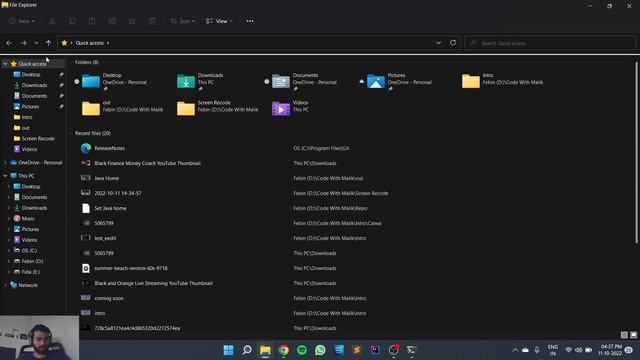
Task: Open recent locations dropdown chevron
Action: click(x=36, y=43)
